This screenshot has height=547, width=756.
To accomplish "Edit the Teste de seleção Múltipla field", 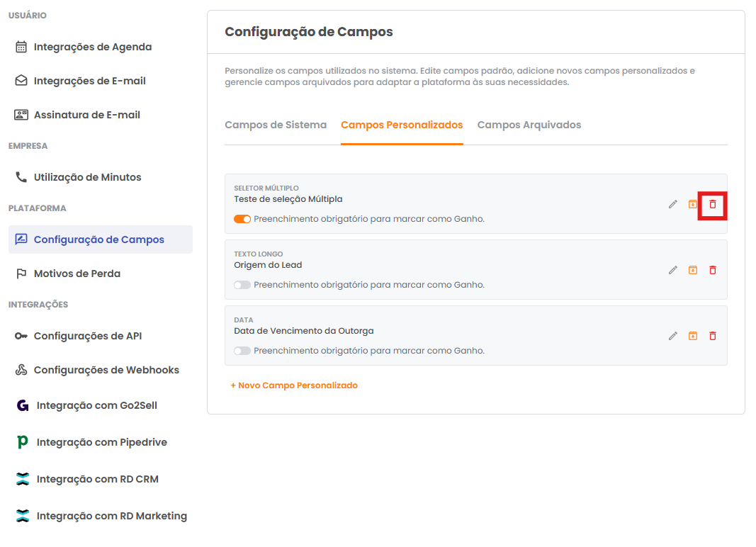I will (673, 204).
